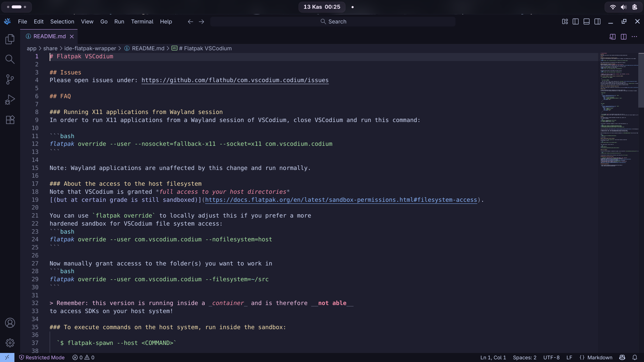Expand breadcrumb folder app
The height and width of the screenshot is (362, 644).
(32, 48)
